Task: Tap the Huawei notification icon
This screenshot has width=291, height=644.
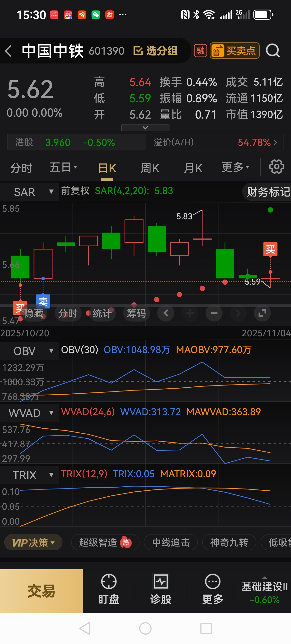Action: [x=54, y=15]
